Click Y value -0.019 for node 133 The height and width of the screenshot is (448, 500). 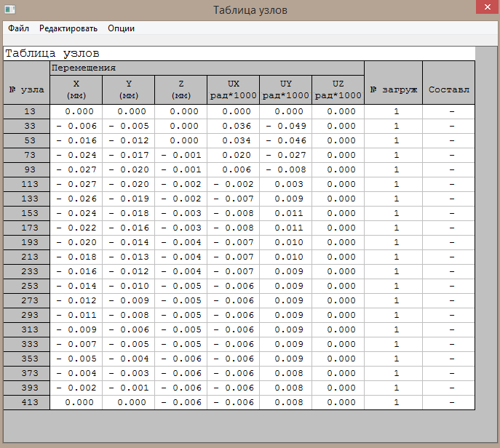[x=129, y=199]
